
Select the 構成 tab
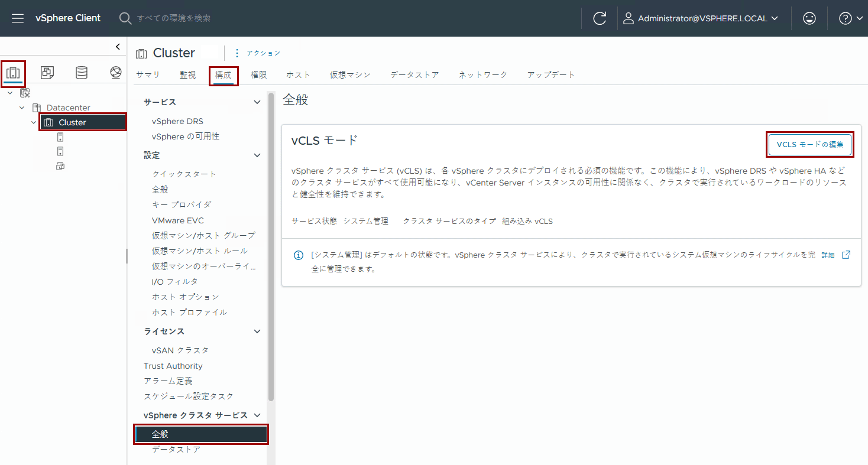pyautogui.click(x=224, y=76)
